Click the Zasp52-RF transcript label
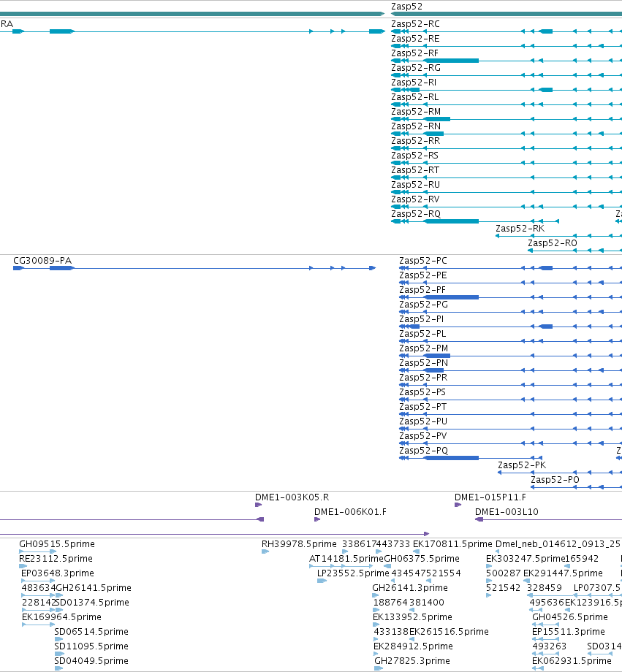Screen dimensions: 622x672 [415, 53]
